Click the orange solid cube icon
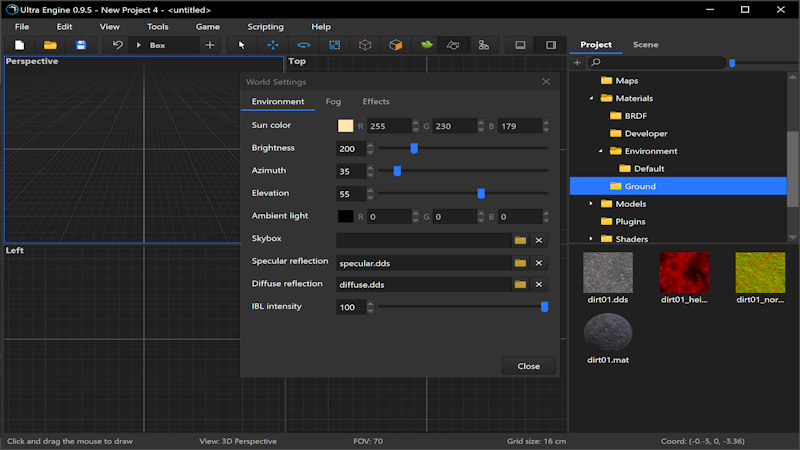This screenshot has width=800, height=450. point(396,45)
